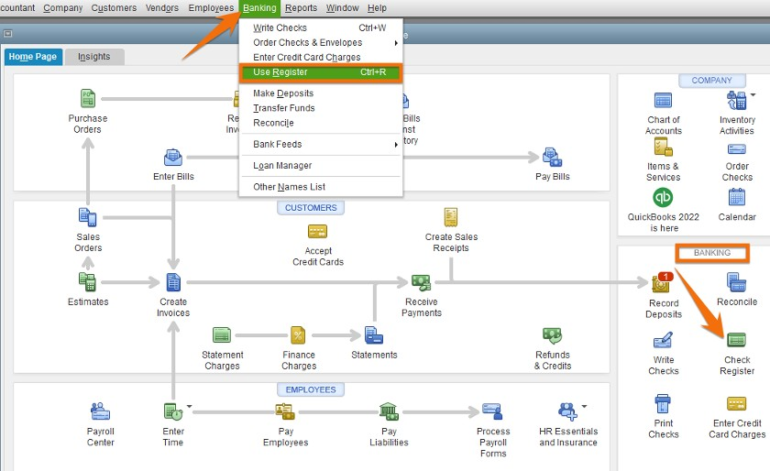The image size is (770, 471).
Task: Open Create Sales Receipts icon
Action: pyautogui.click(x=450, y=217)
